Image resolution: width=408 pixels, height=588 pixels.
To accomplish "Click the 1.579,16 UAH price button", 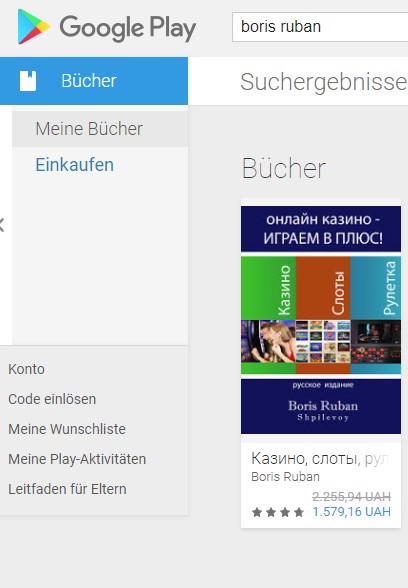I will tap(351, 512).
